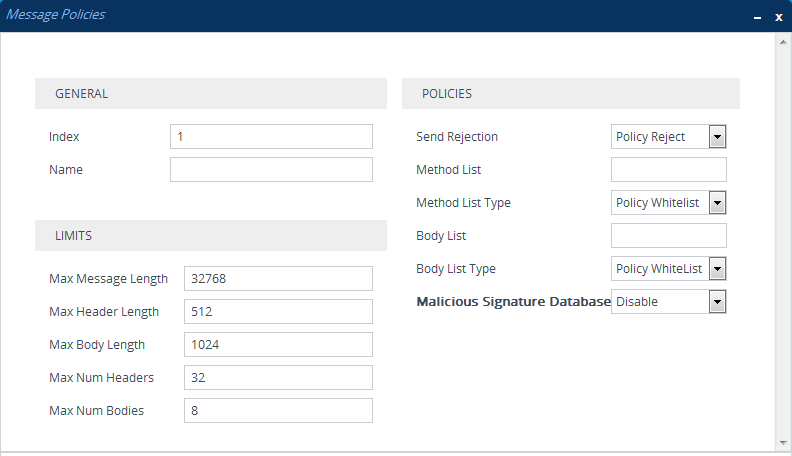Image resolution: width=792 pixels, height=456 pixels.
Task: Close the Message Policies dialog
Action: point(779,17)
